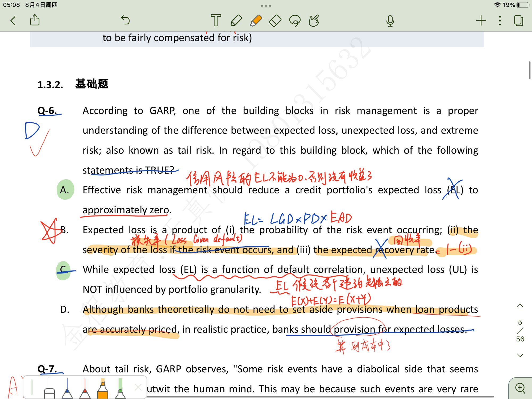
Task: Activate the hand shape drawing tool
Action: tap(314, 20)
